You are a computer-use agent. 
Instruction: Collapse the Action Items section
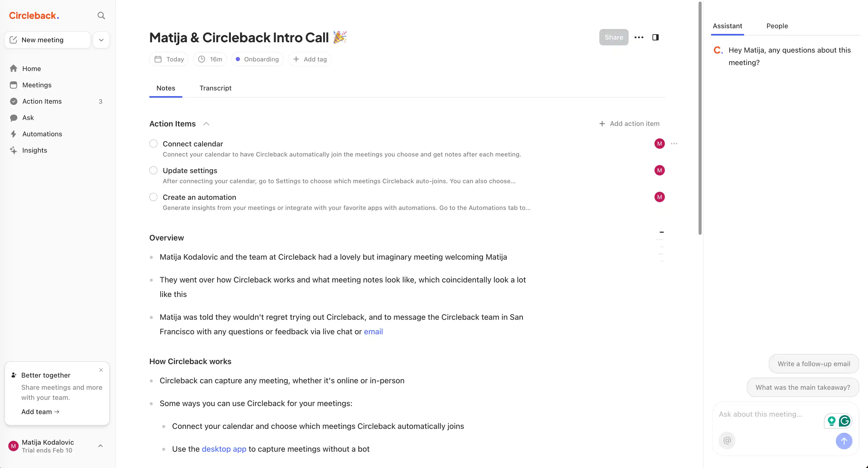[x=207, y=124]
